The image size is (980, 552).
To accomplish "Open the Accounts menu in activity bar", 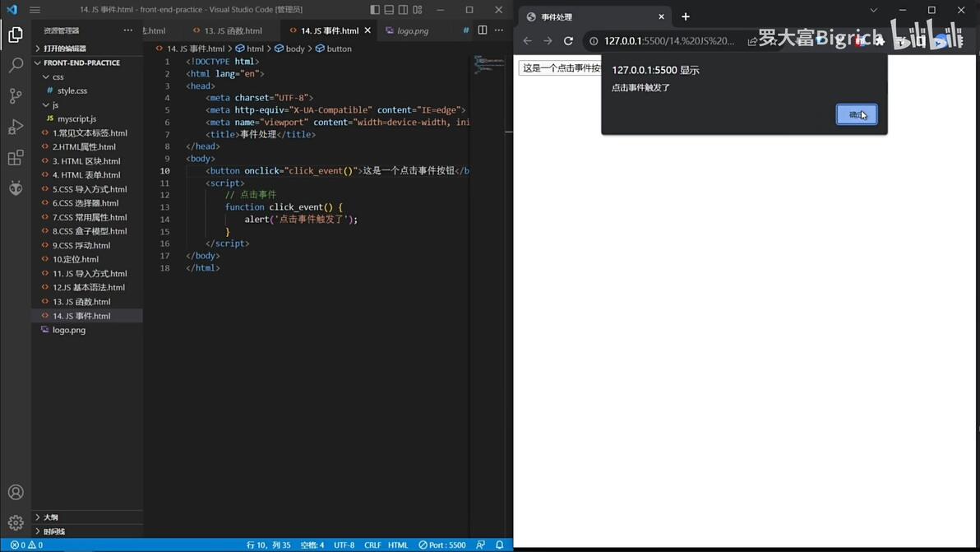I will click(x=16, y=493).
